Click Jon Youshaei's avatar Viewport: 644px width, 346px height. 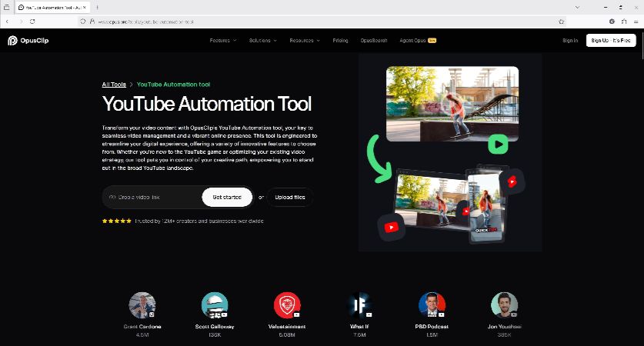click(x=505, y=305)
